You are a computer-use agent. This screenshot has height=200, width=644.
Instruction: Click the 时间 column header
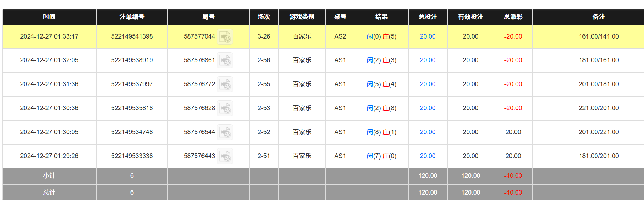click(x=49, y=17)
